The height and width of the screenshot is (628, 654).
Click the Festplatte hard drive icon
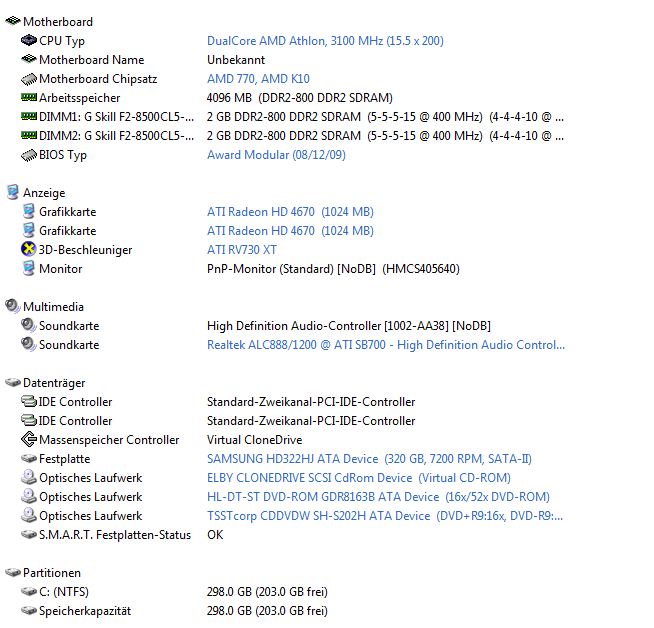28,459
